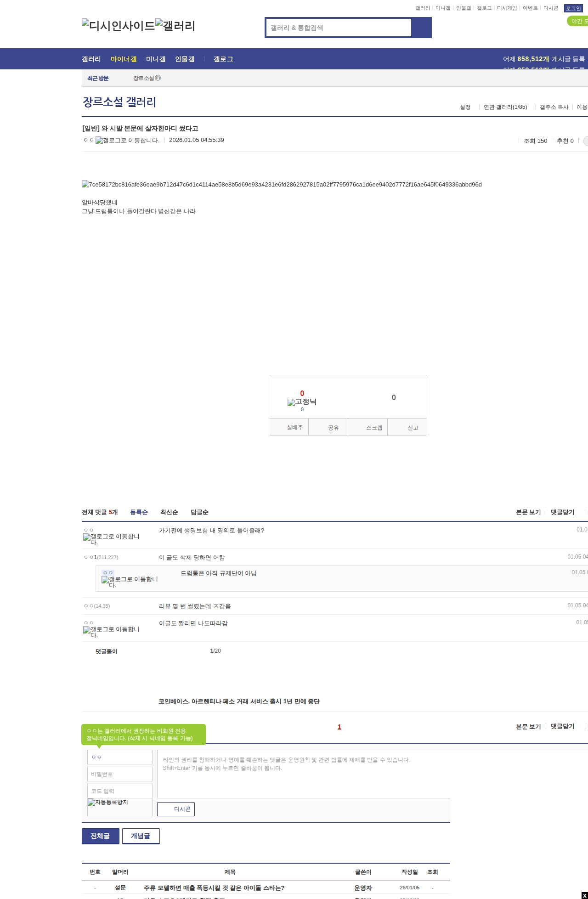Click the blue search button beside search box
Screen dimensions: 588x899
click(421, 28)
